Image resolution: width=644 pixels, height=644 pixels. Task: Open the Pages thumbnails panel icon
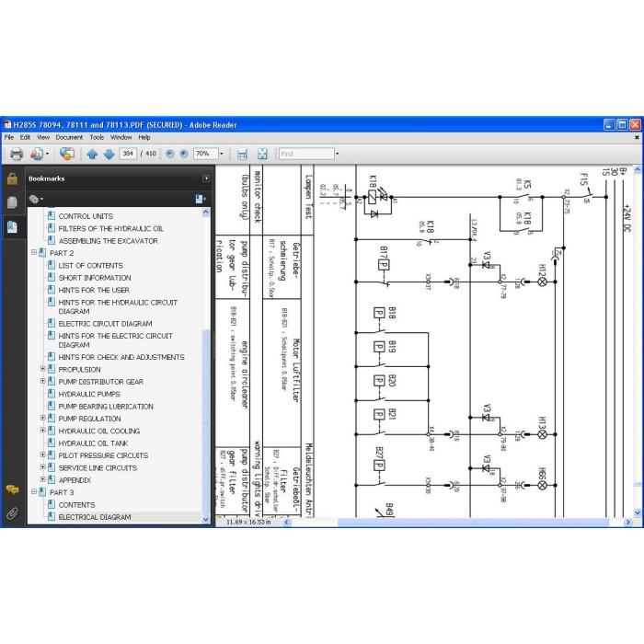pos(12,202)
